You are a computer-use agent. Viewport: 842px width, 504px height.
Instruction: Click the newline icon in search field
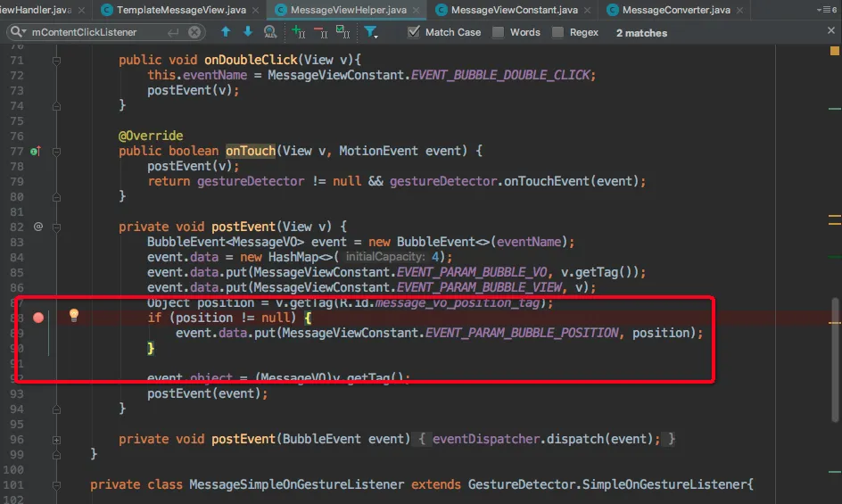(x=173, y=32)
